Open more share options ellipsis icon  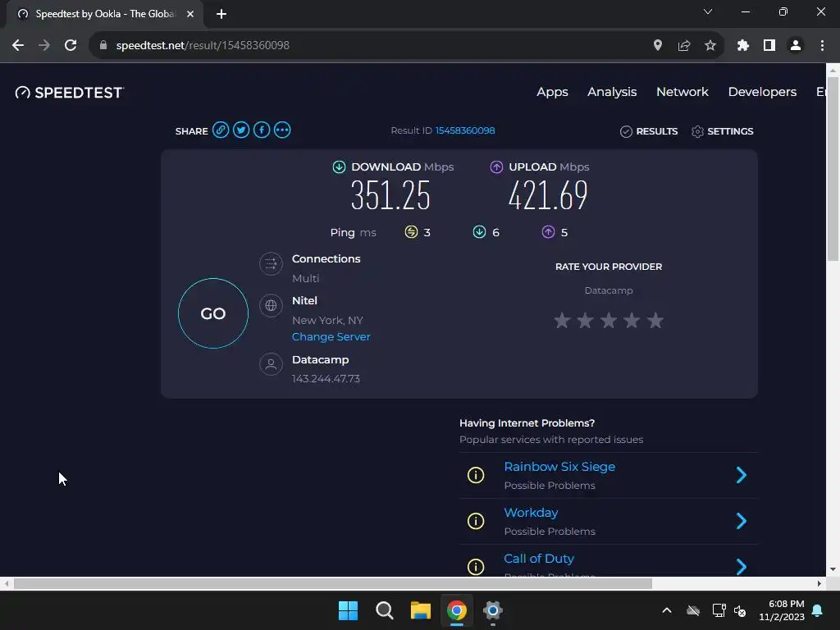click(x=282, y=130)
